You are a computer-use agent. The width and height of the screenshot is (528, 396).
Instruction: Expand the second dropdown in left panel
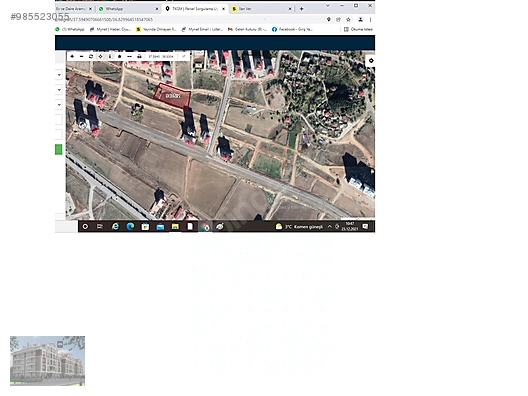[x=59, y=90]
